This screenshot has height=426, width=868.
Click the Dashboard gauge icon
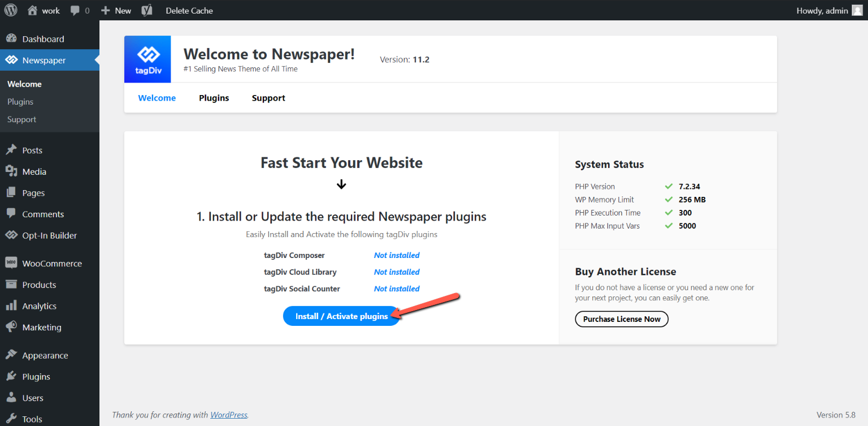pos(11,39)
